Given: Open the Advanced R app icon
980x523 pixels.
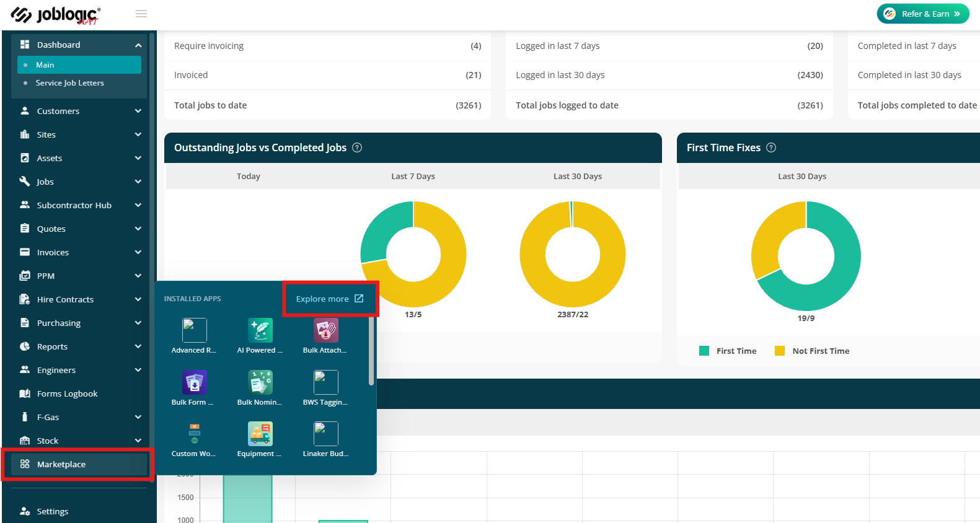Looking at the screenshot, I should [195, 330].
